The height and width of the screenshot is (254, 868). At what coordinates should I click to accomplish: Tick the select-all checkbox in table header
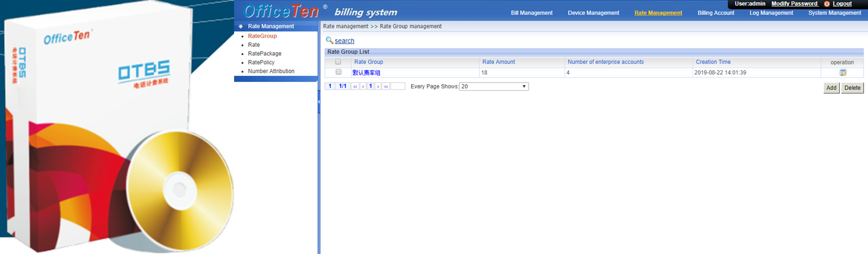tap(338, 62)
